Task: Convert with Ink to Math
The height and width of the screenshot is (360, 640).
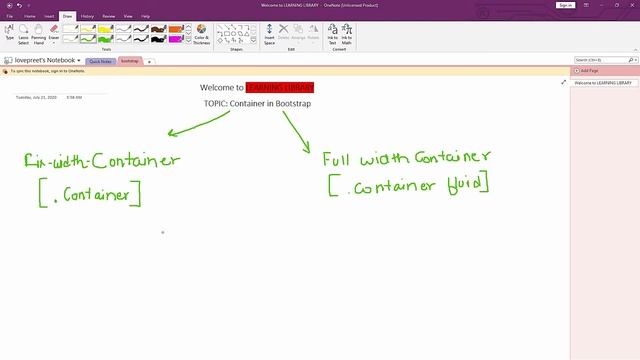Action: (x=347, y=34)
